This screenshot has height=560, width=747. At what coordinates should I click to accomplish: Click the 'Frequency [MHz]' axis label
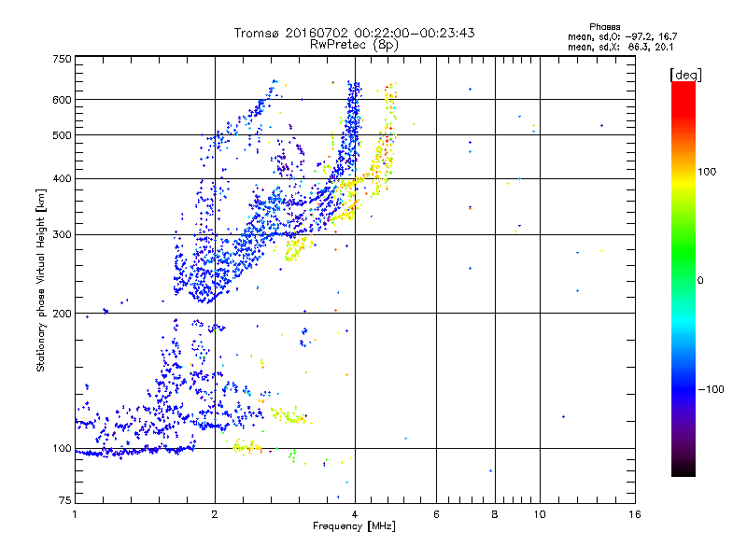tap(354, 526)
